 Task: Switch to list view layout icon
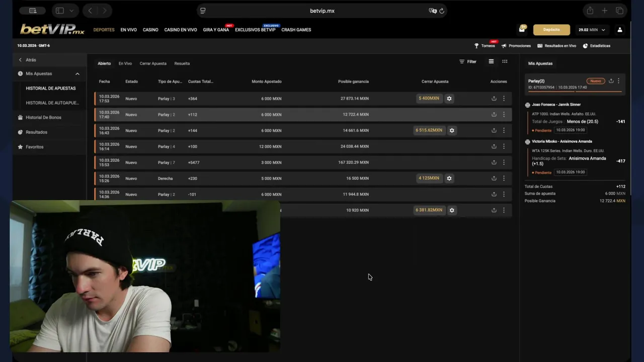tap(491, 61)
